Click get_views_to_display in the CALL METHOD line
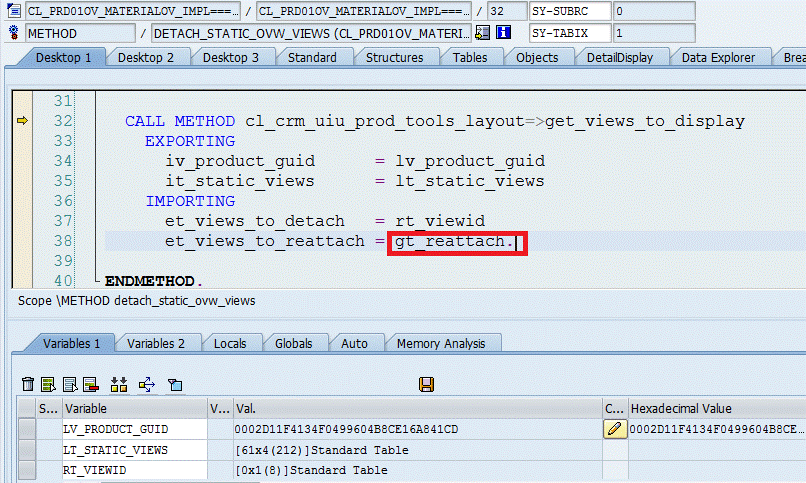Screen dimensions: 806x483 click(x=645, y=121)
